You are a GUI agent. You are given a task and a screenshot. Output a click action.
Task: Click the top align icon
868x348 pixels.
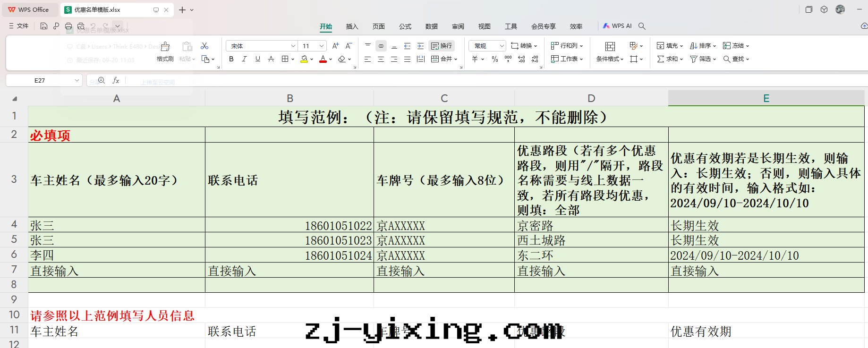pos(368,46)
